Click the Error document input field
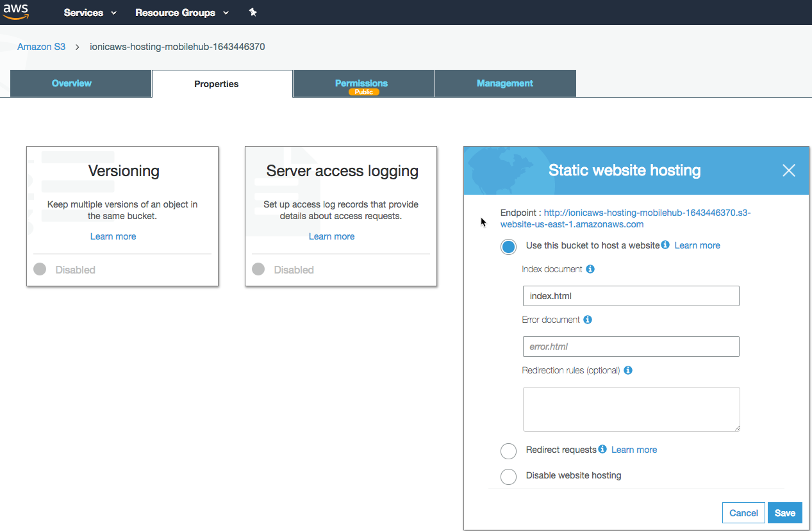Viewport: 812px width, 531px height. pos(631,347)
